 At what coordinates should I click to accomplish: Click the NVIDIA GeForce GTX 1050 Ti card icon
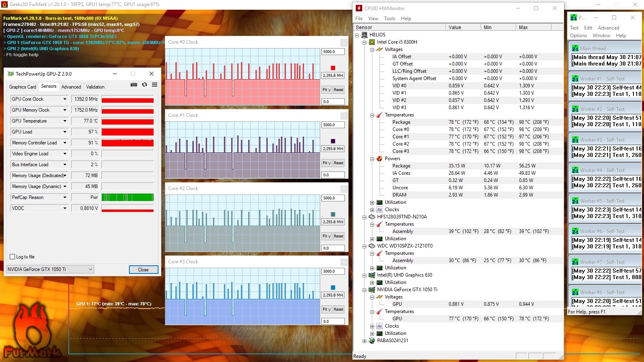(372, 290)
